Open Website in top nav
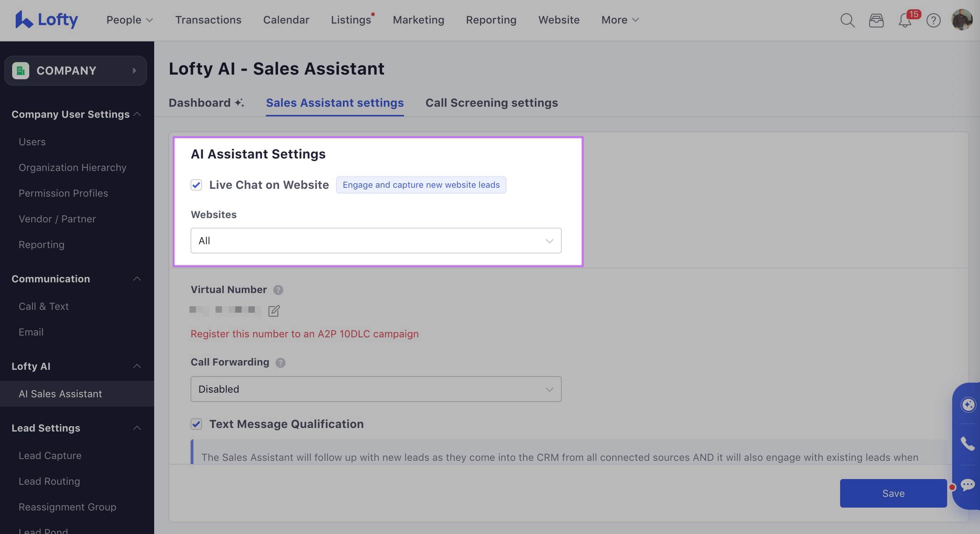The width and height of the screenshot is (980, 534). (559, 20)
